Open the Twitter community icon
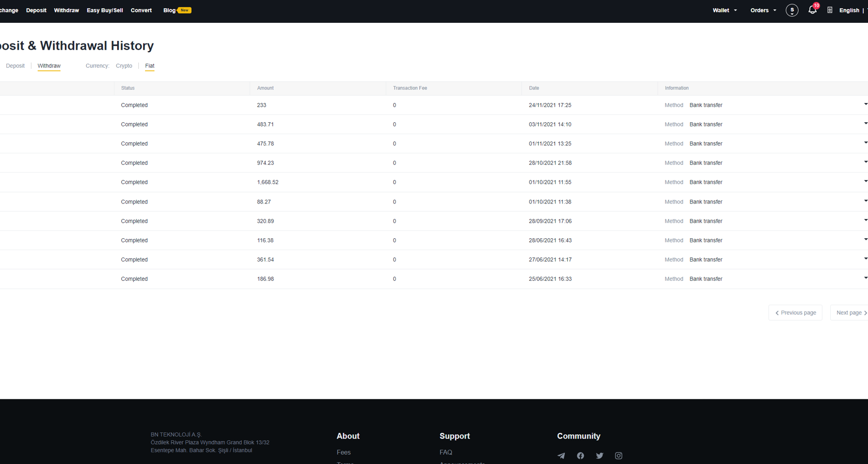The image size is (868, 464). tap(600, 456)
